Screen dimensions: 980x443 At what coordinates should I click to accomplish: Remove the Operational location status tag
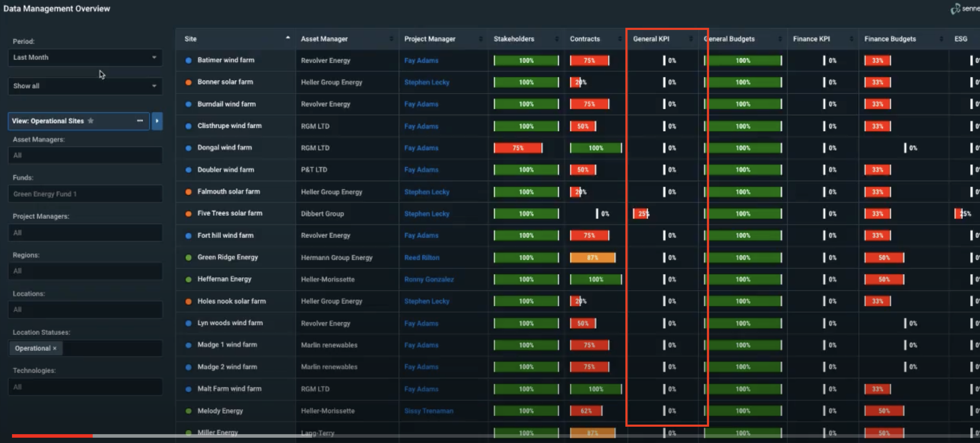point(55,348)
